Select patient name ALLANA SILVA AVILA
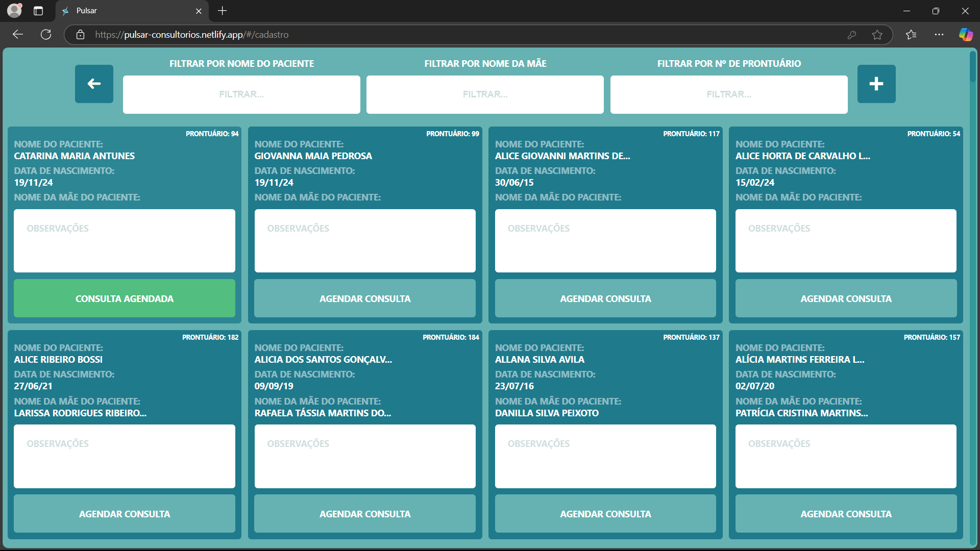Screen dimensions: 980x551 pos(540,360)
